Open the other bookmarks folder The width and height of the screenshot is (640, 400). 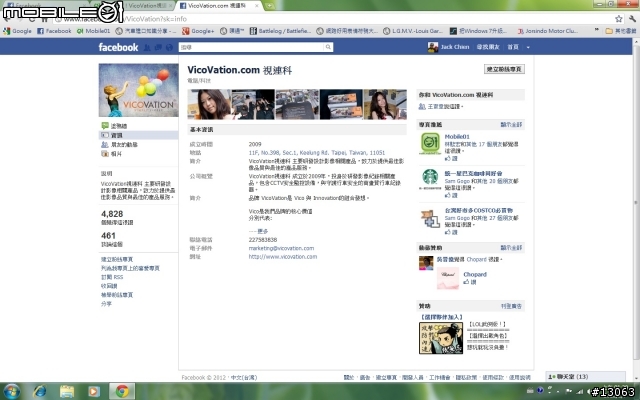(x=620, y=31)
